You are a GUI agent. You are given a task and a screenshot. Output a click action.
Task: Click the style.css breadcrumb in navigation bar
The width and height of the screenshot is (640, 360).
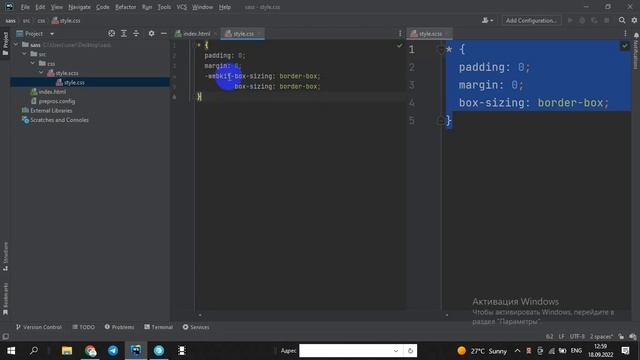66,21
